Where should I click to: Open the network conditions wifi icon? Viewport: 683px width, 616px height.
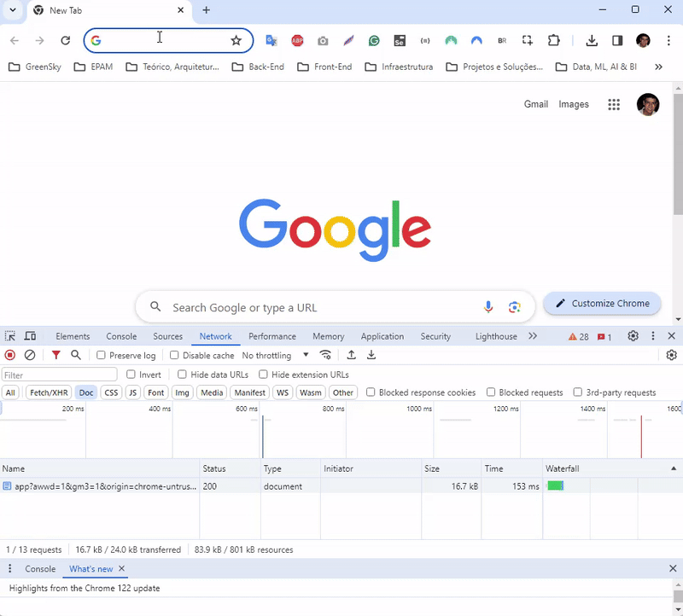(325, 355)
